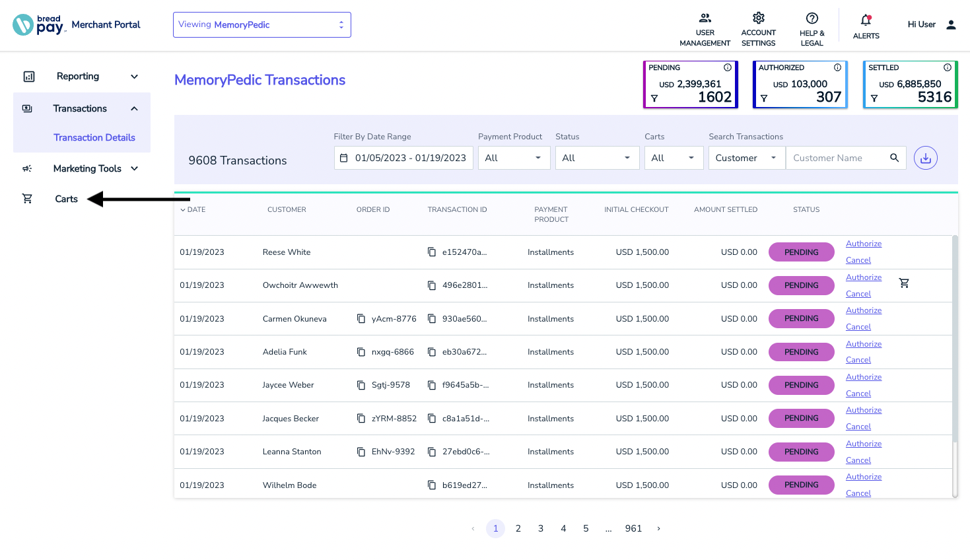Select the Transaction Details menu item
Viewport: 970px width, 560px height.
[94, 137]
